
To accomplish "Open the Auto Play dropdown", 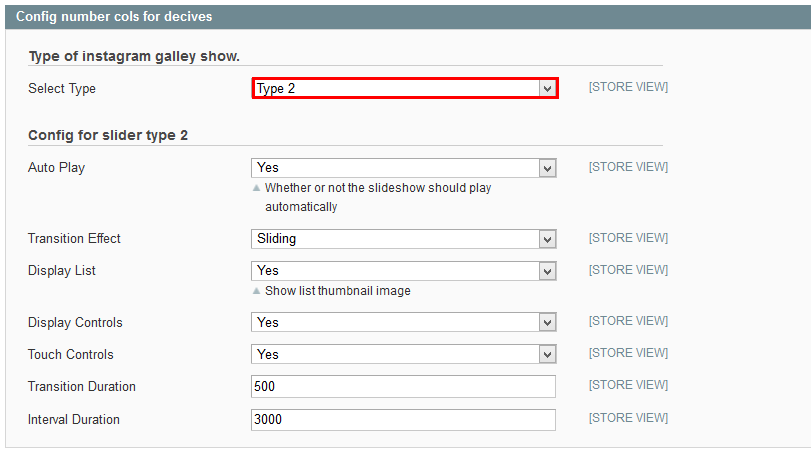I will (403, 168).
